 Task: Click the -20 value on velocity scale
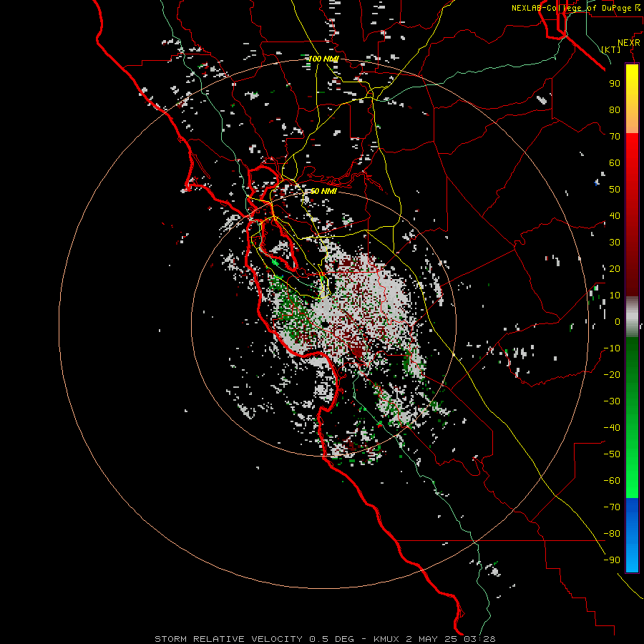[x=612, y=374]
